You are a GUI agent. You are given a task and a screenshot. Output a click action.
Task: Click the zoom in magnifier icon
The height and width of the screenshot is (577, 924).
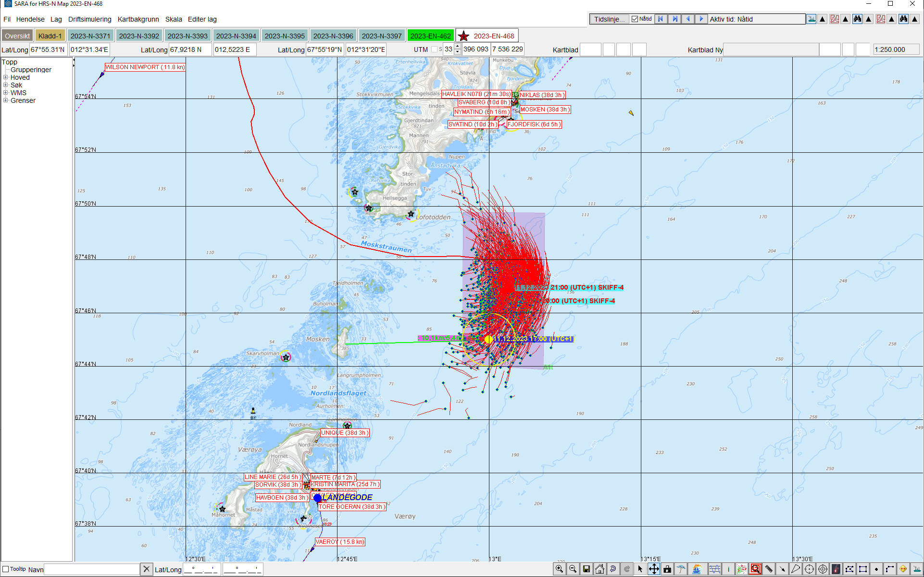click(559, 569)
